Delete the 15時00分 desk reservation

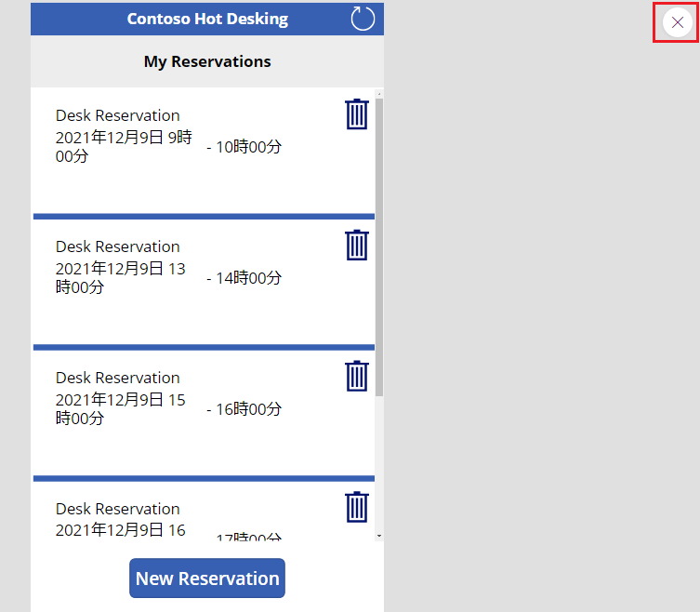pyautogui.click(x=357, y=377)
